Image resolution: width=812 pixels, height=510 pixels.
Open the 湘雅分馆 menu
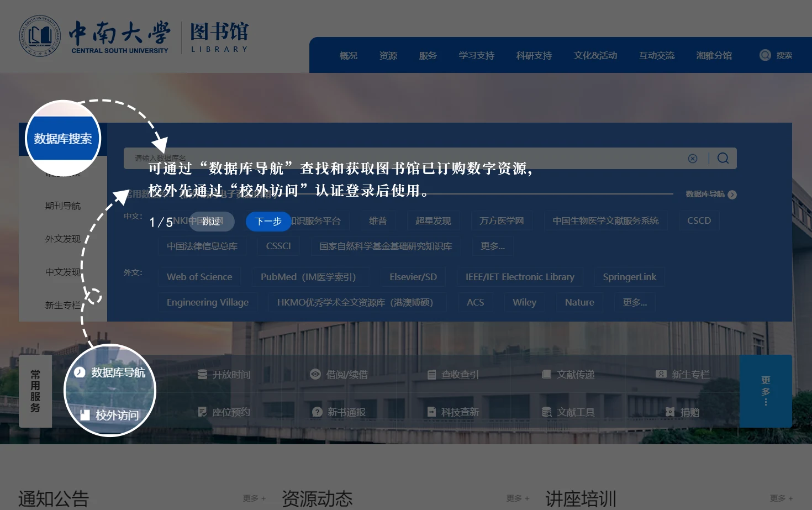pyautogui.click(x=714, y=55)
